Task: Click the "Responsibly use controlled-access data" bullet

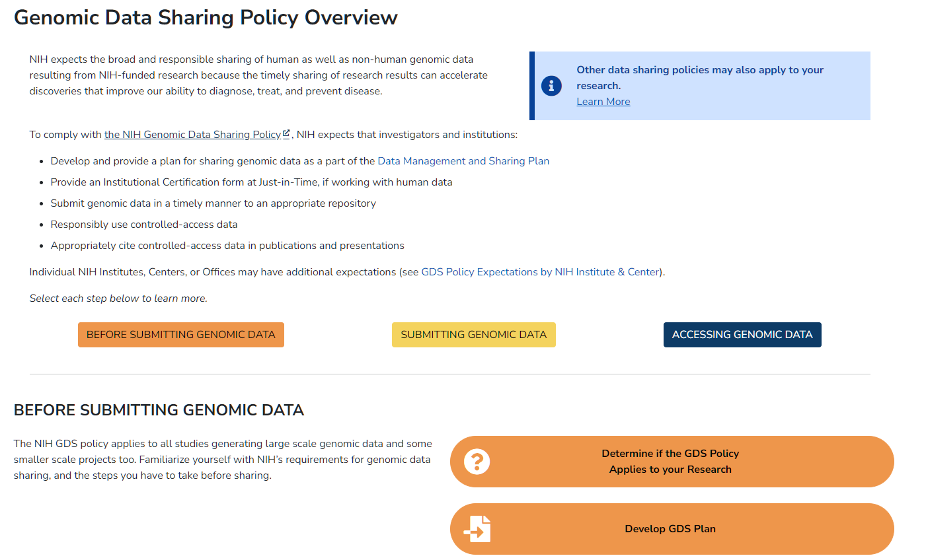Action: coord(144,225)
